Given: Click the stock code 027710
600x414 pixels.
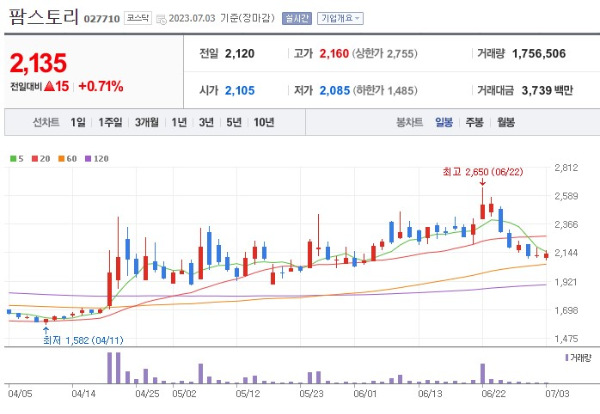Looking at the screenshot, I should (102, 19).
